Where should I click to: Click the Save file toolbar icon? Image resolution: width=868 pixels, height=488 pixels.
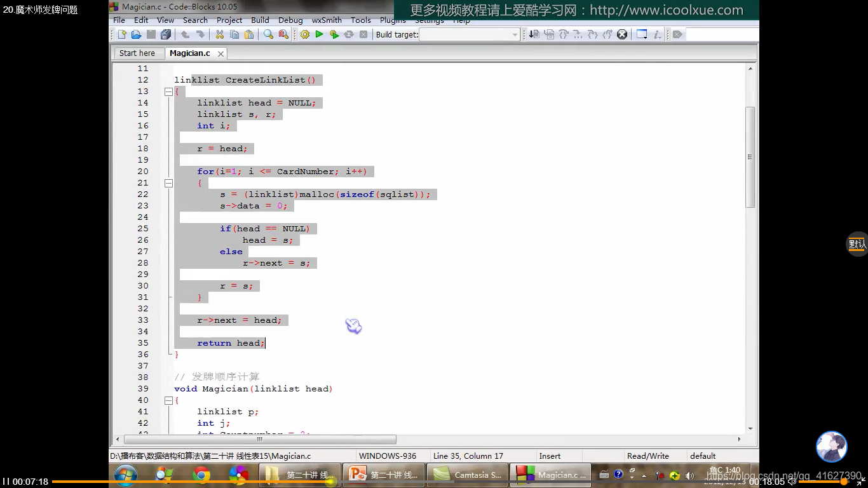click(151, 34)
